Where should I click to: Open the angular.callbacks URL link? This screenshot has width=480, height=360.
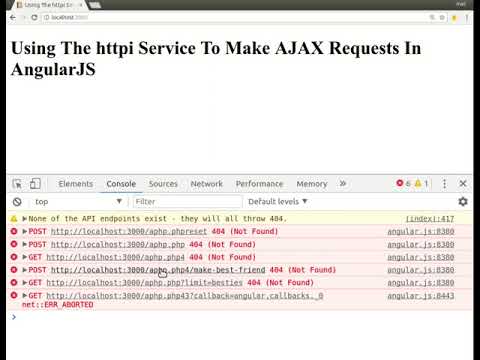tap(185, 296)
